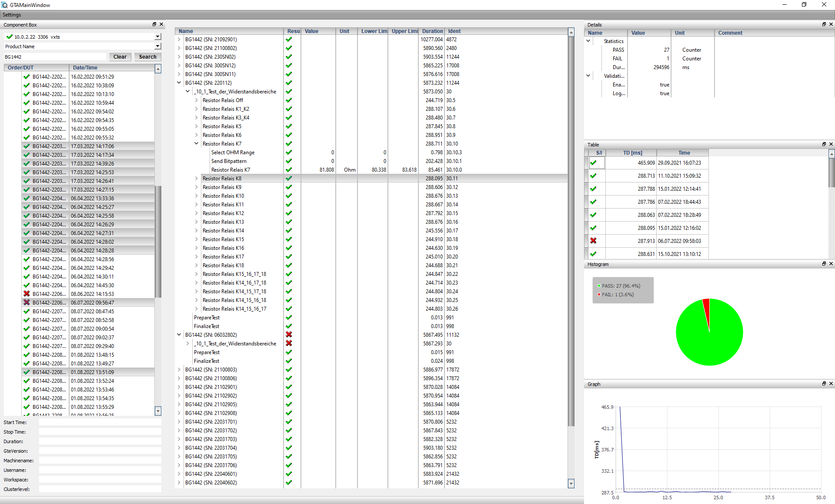The width and height of the screenshot is (835, 504).
Task: Click checkmark in Table row 288.713
Action: [593, 176]
